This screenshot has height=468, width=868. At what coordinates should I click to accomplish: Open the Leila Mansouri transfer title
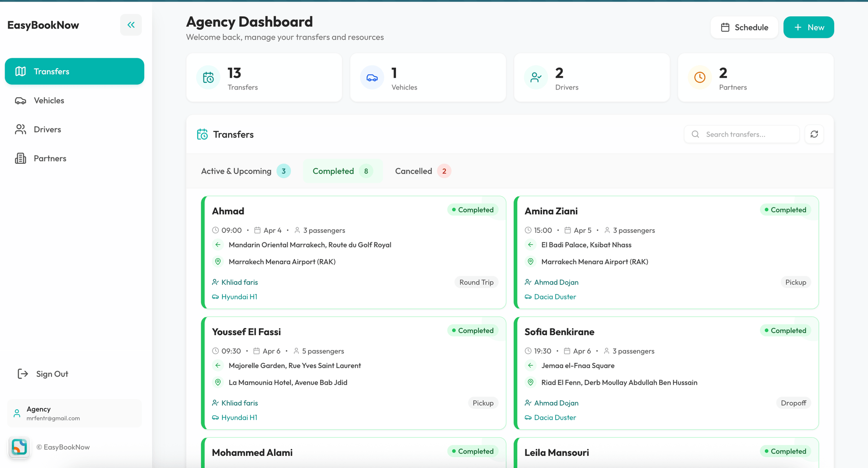(557, 453)
